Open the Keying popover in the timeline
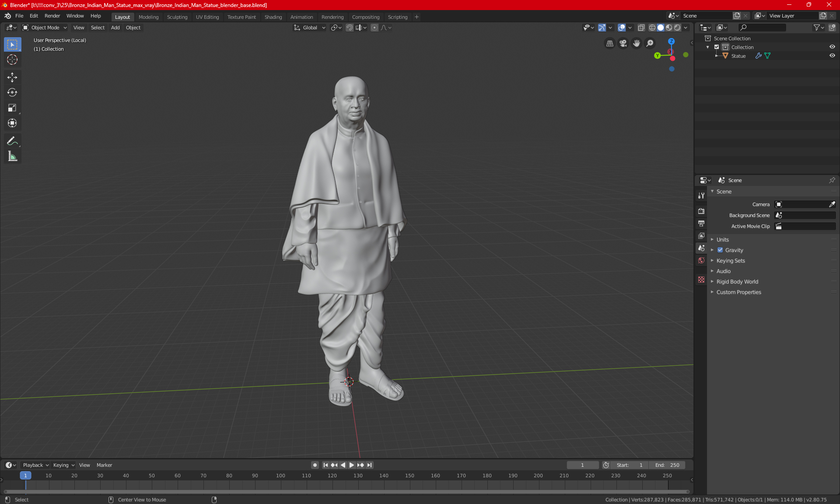840x504 pixels. [63, 465]
